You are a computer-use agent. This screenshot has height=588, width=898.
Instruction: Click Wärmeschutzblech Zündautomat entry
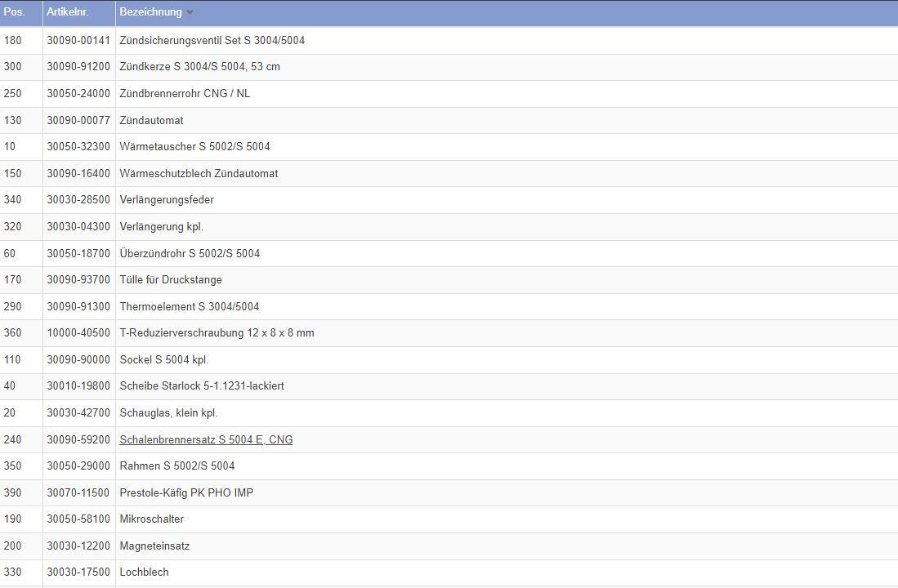(199, 173)
